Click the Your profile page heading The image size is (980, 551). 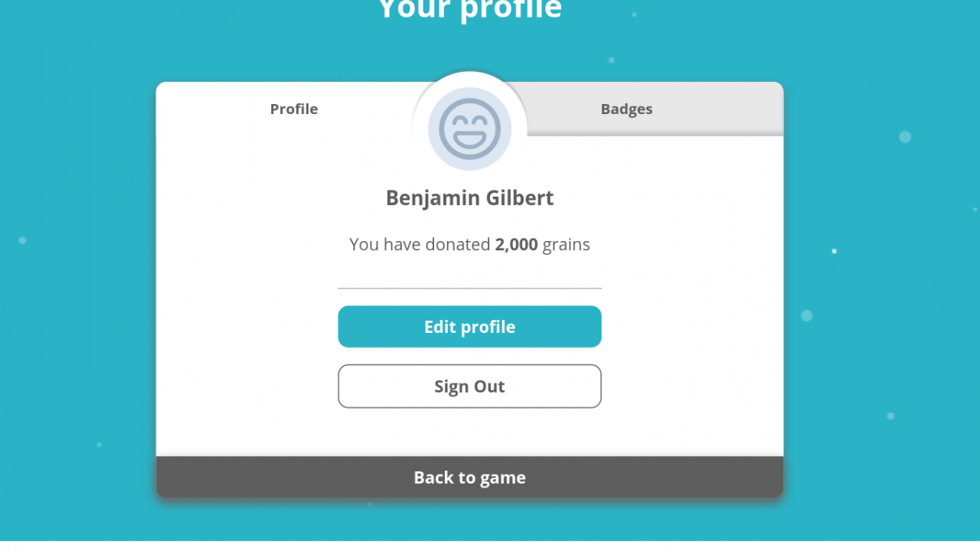click(469, 9)
